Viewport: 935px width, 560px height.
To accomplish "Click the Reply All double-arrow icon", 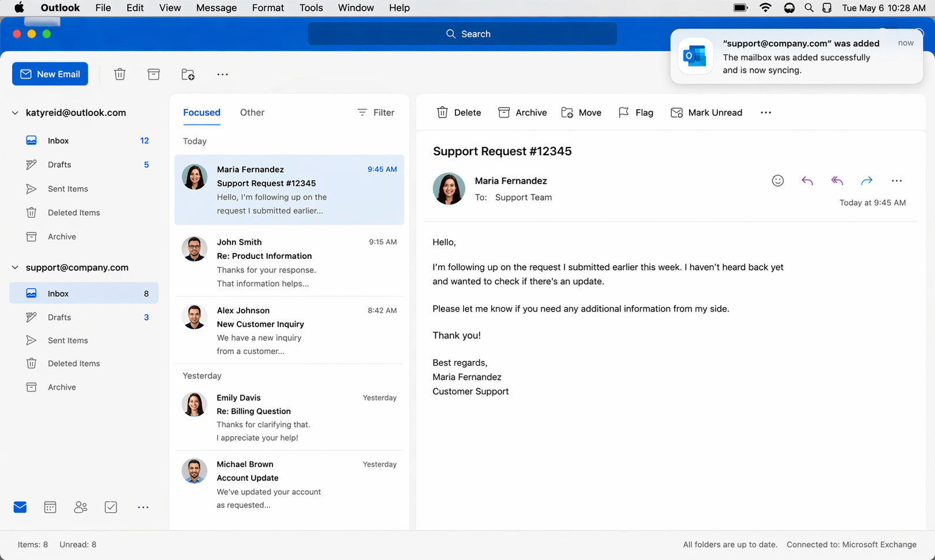I will 837,181.
